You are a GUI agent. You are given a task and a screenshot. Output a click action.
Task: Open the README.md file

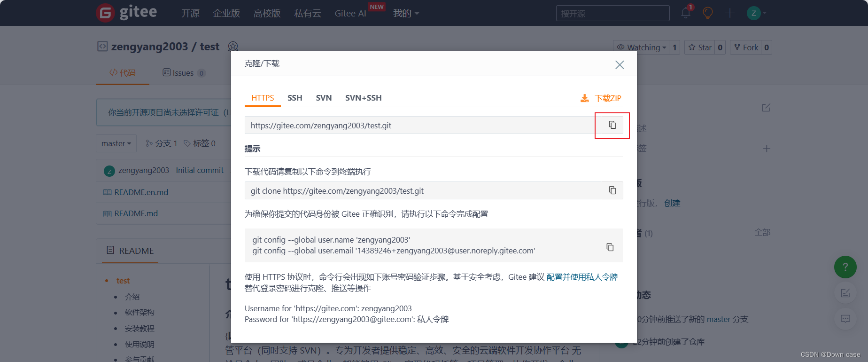136,213
